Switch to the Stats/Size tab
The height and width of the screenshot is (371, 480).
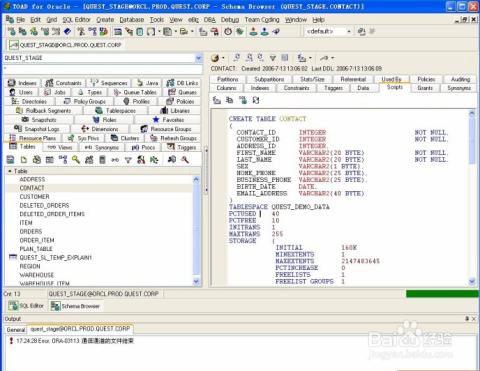pos(312,79)
